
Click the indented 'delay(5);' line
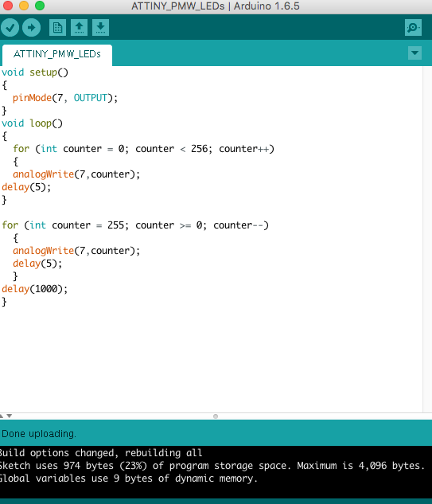pyautogui.click(x=37, y=264)
